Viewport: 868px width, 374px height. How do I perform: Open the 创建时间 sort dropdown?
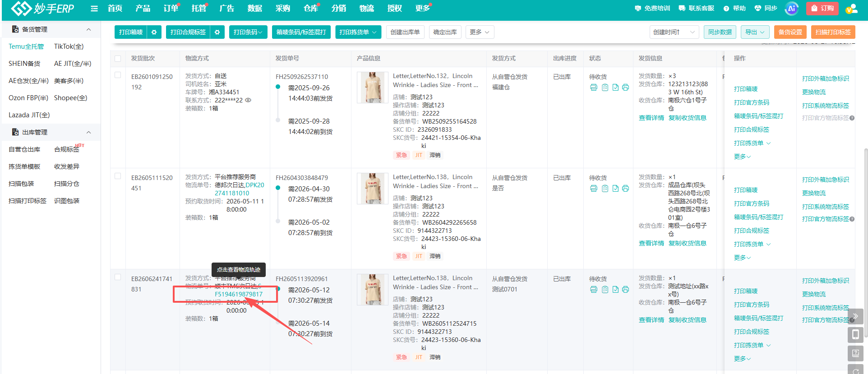tap(674, 32)
